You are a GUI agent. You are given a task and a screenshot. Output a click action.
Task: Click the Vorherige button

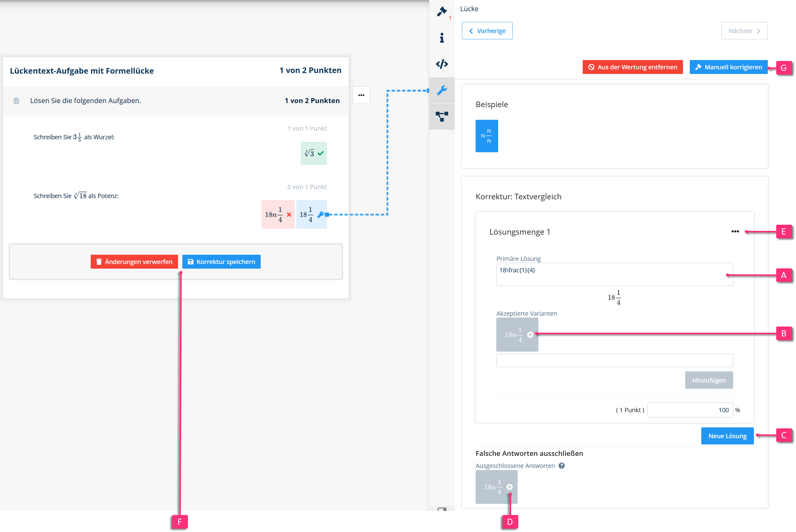pos(487,31)
